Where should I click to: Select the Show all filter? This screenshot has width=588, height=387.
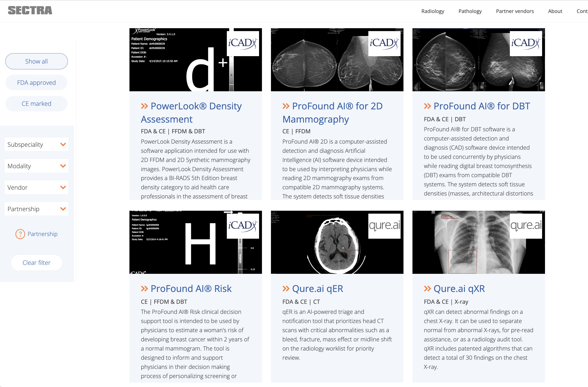pos(36,61)
